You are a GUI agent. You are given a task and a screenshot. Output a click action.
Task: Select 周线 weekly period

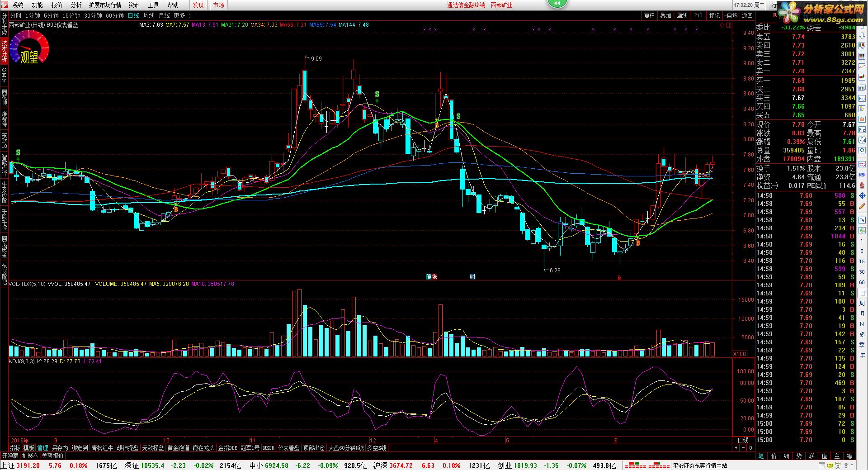coord(149,15)
